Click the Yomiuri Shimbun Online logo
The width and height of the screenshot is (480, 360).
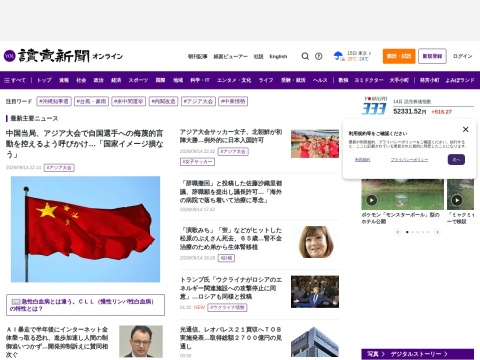tap(63, 56)
